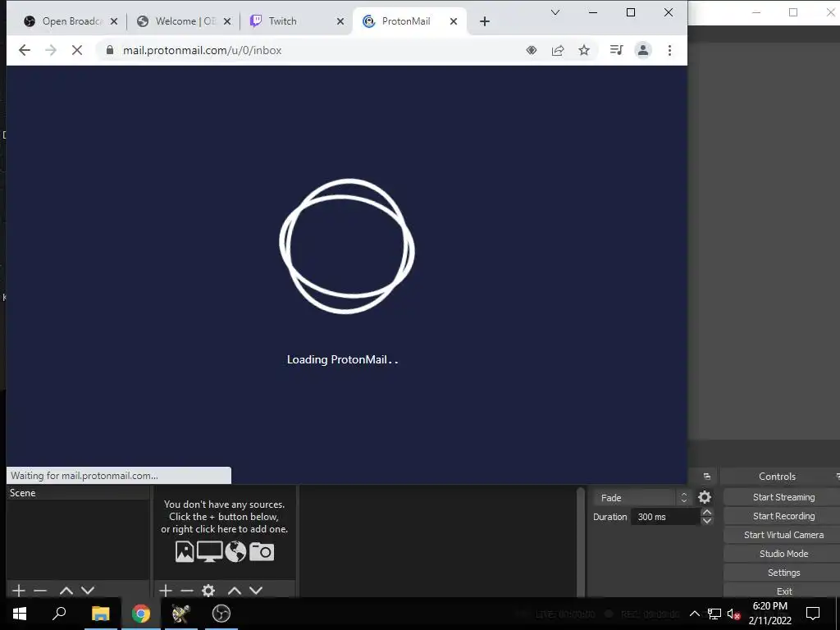Open the Windows Start menu
Image resolution: width=840 pixels, height=630 pixels.
(x=20, y=614)
